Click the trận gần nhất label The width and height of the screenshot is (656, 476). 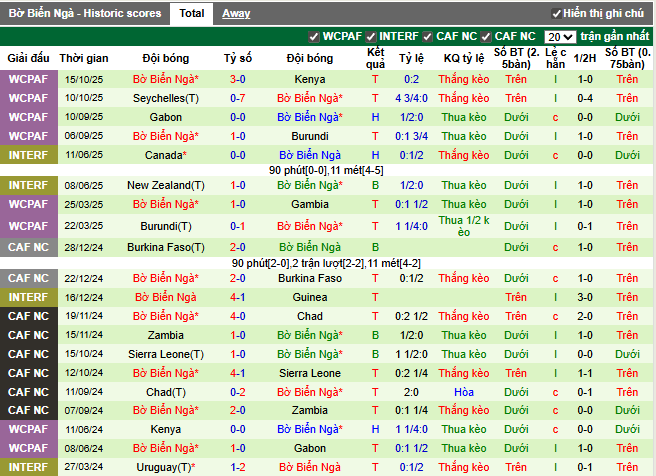click(x=615, y=37)
